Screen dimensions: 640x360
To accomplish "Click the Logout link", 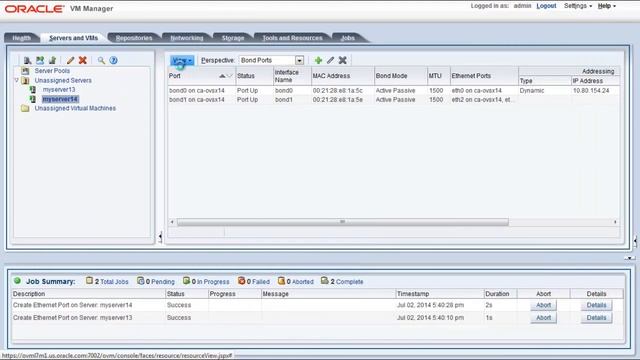I will point(546,6).
